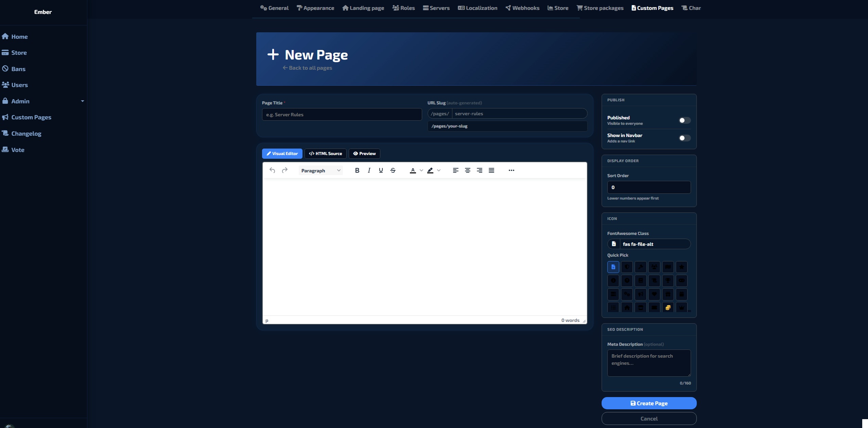Viewport: 868px width, 428px height.
Task: Open the Webhooks settings tab
Action: tap(522, 8)
